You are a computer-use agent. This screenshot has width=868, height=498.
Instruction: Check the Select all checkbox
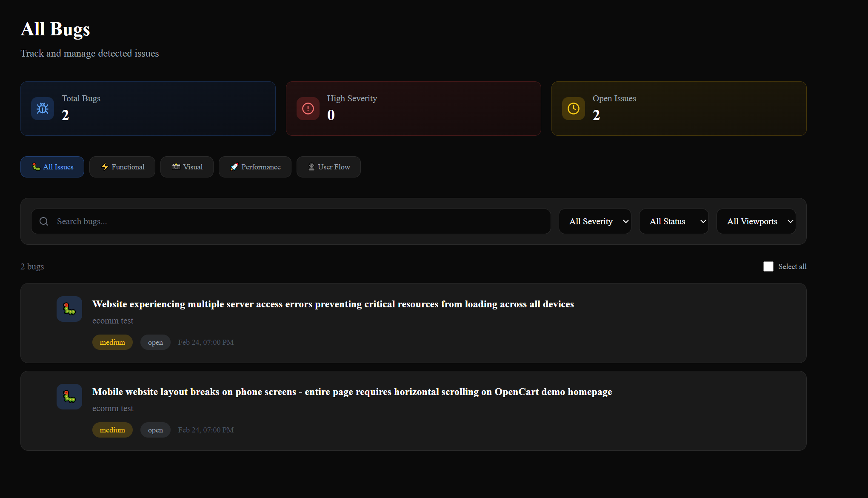pos(768,266)
